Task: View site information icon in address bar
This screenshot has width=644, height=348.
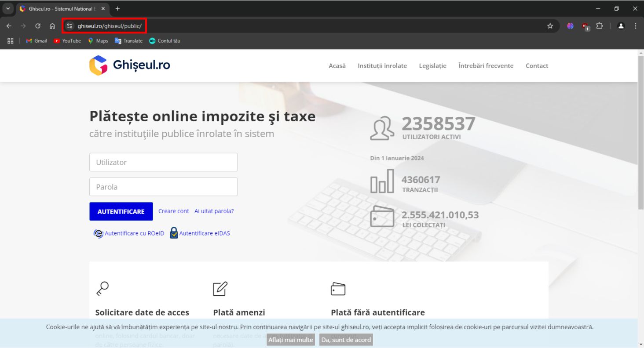Action: click(x=70, y=26)
